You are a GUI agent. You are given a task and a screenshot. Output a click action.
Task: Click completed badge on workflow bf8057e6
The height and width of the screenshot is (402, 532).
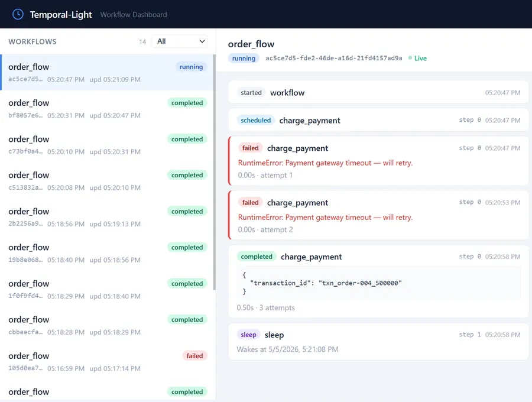click(x=187, y=103)
